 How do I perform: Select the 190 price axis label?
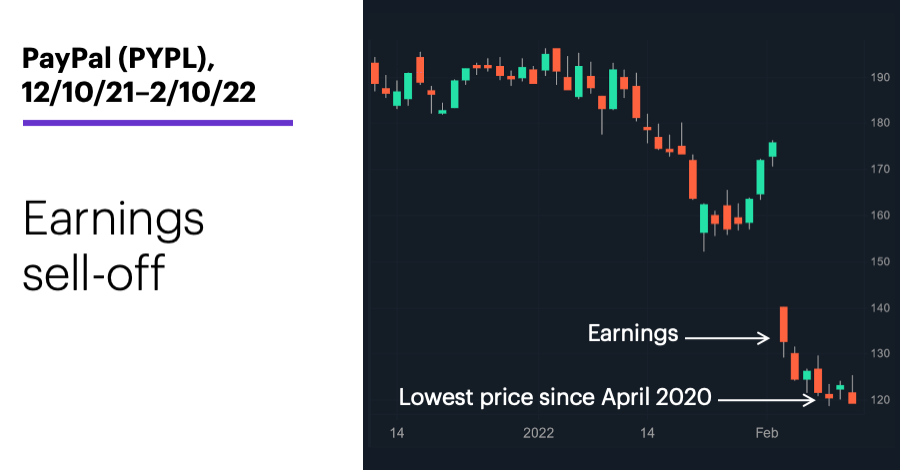click(880, 77)
